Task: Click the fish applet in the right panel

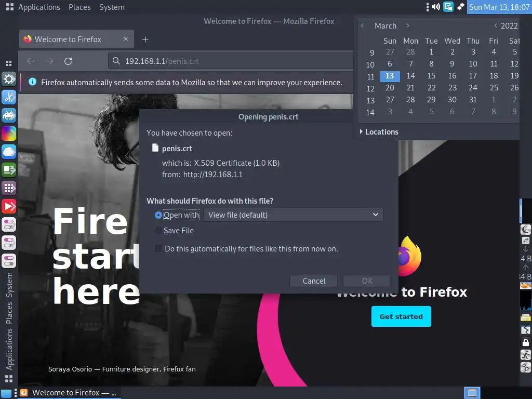Action: point(526,285)
